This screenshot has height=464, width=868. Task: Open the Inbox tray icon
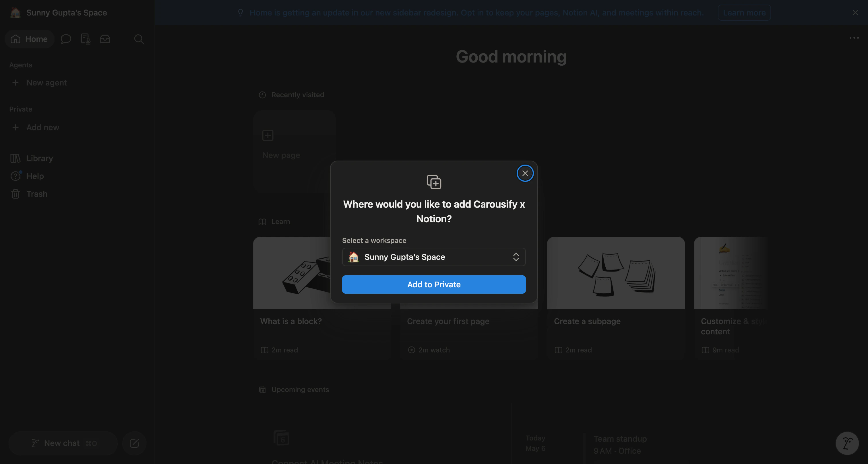[105, 39]
